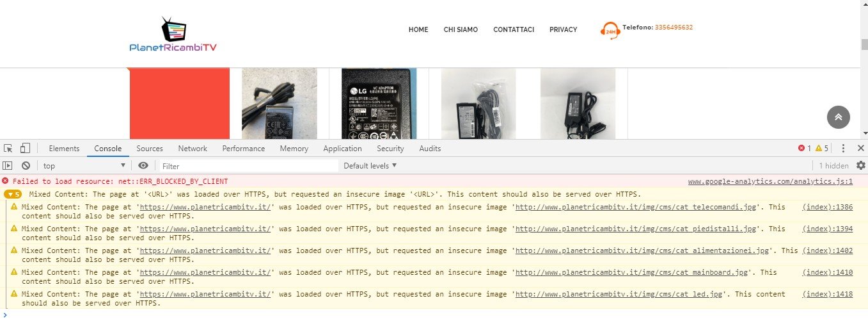Click the 24H headset phone icon
The height and width of the screenshot is (319, 868).
click(x=610, y=30)
